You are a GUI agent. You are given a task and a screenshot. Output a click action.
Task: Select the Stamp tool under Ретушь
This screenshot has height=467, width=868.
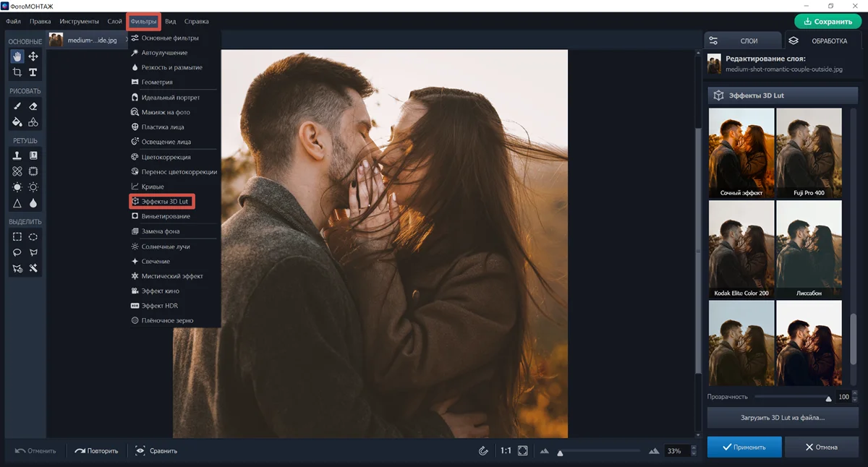pos(17,155)
